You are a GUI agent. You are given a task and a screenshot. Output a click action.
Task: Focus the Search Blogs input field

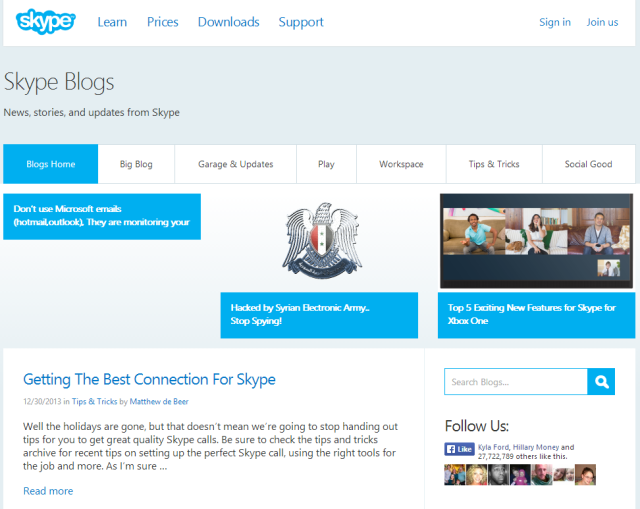(x=515, y=382)
